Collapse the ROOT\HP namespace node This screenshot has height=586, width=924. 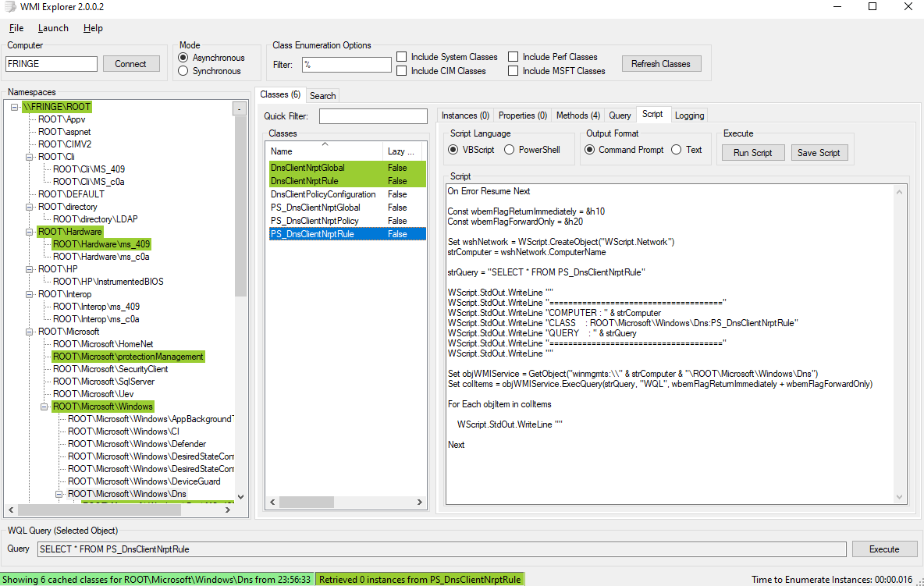point(30,270)
